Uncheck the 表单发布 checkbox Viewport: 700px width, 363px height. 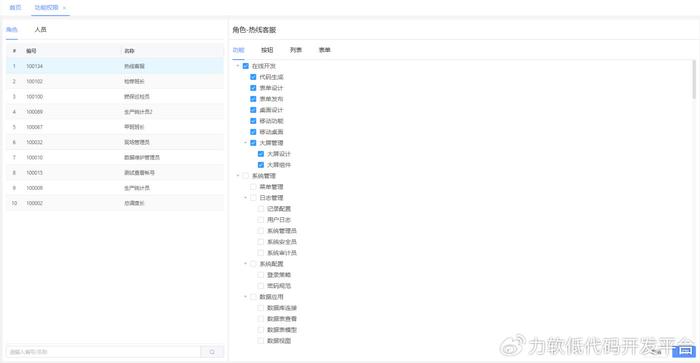[253, 99]
